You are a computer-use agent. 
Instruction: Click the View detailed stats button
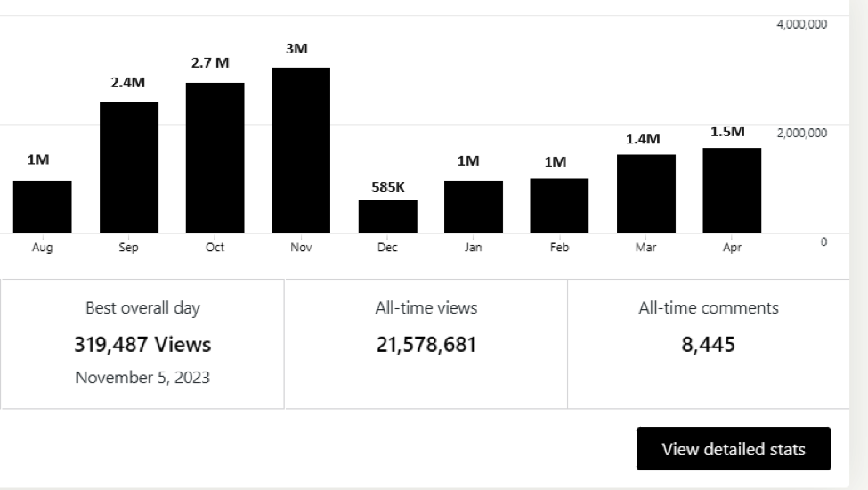[733, 449]
